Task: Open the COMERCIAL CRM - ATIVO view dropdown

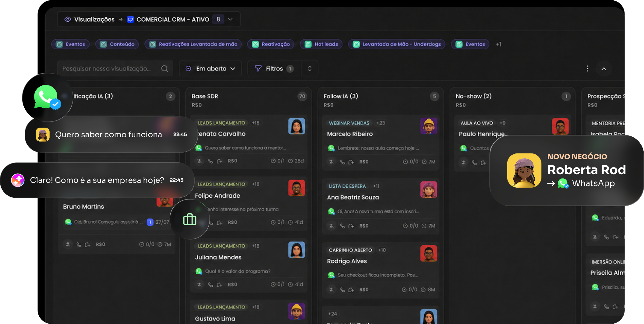Action: (230, 19)
